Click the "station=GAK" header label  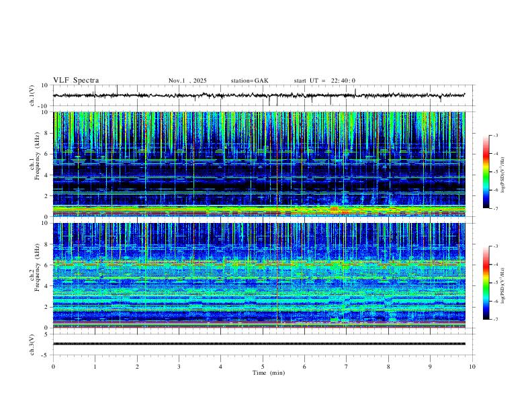[249, 81]
